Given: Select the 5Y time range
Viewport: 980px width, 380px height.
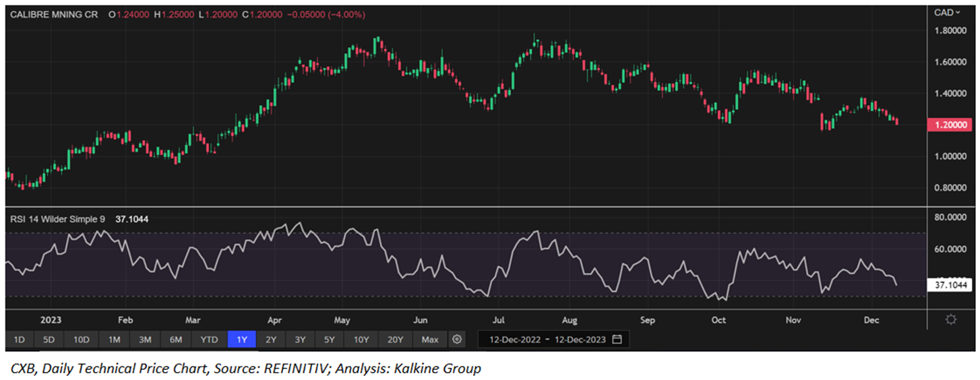Looking at the screenshot, I should (x=329, y=340).
